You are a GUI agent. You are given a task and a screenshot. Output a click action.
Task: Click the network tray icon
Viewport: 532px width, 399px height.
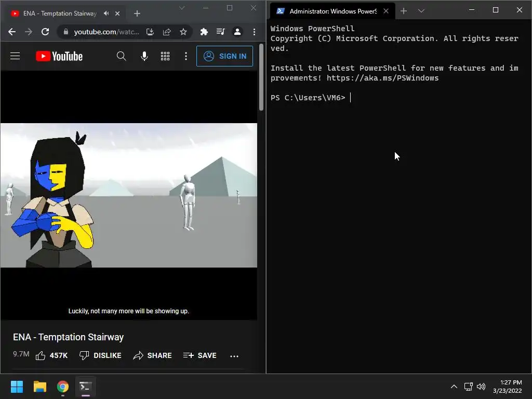point(469,387)
